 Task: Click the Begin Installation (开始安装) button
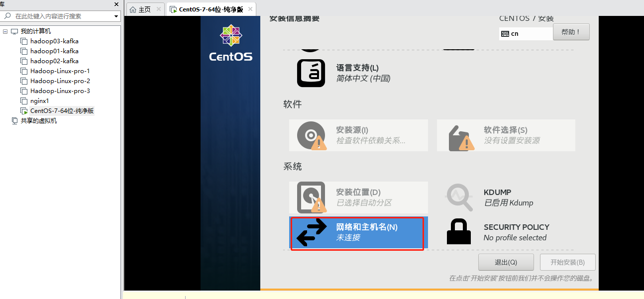click(567, 262)
